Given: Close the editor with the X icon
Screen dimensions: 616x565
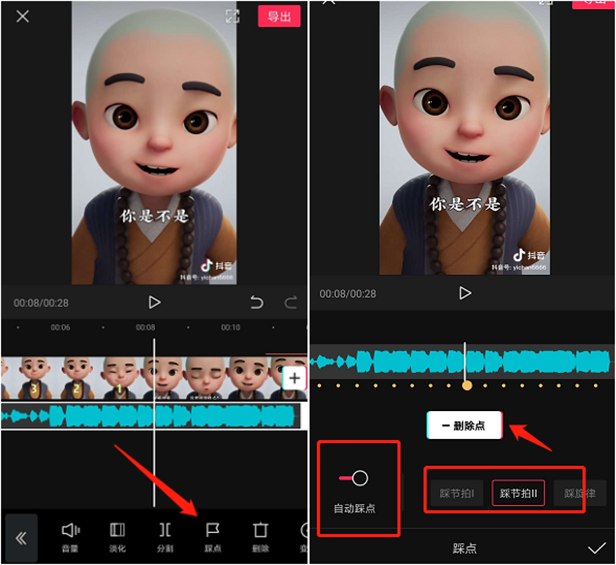Looking at the screenshot, I should pos(22,16).
